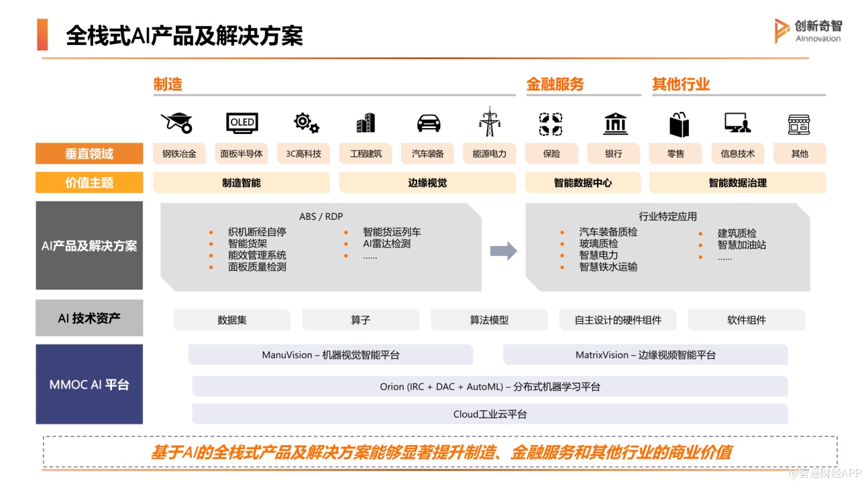Screen dimensions: 868x486
Task: Click the Cloud工业云平台 bar
Action: [490, 414]
